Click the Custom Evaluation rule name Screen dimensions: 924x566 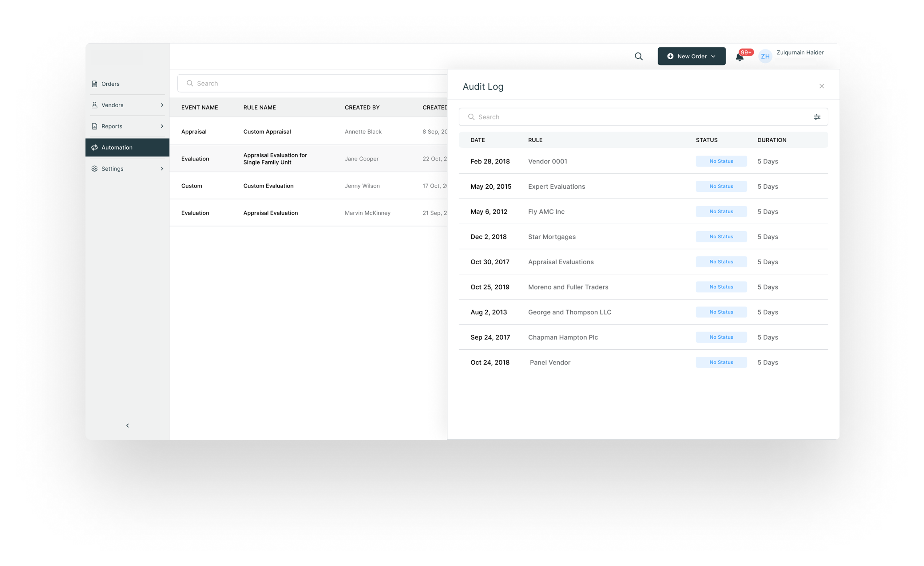click(268, 186)
